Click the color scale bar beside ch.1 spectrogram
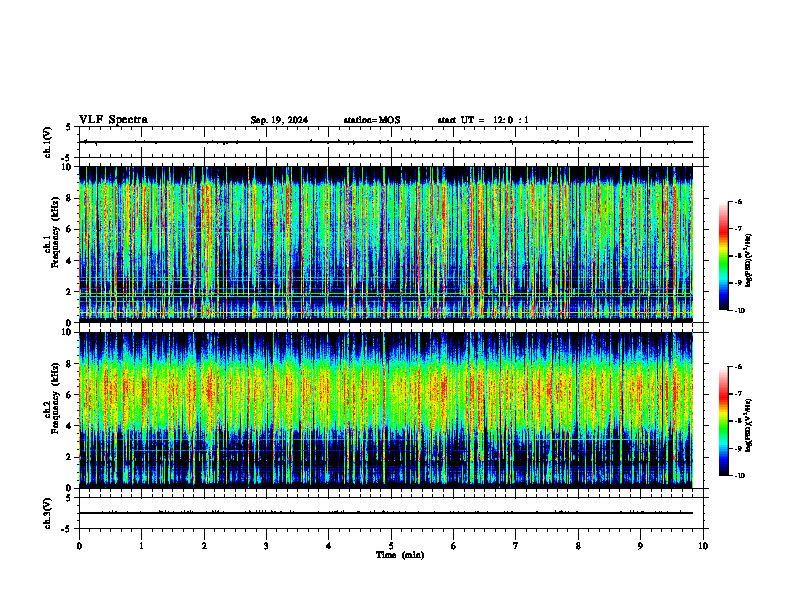Viewport: 792px width, 612px height. tap(723, 256)
